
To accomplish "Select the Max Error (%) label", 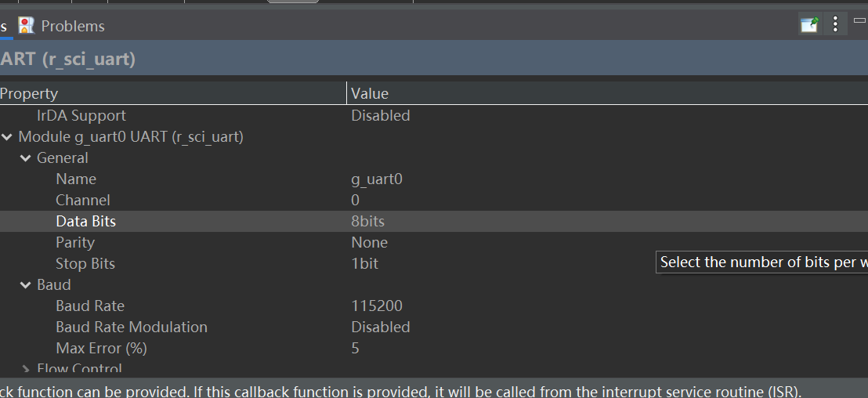I will pos(101,348).
